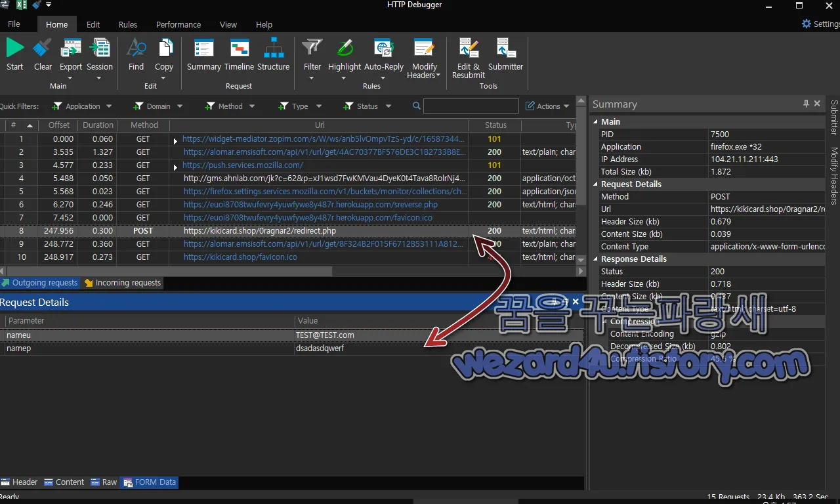Viewport: 840px width, 504px height.
Task: Open the Submitter tool
Action: (506, 54)
